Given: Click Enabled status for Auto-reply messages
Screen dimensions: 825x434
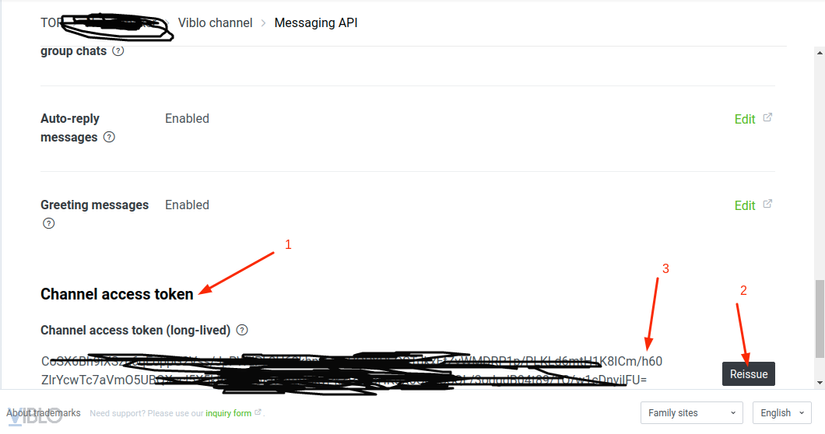Looking at the screenshot, I should [187, 119].
